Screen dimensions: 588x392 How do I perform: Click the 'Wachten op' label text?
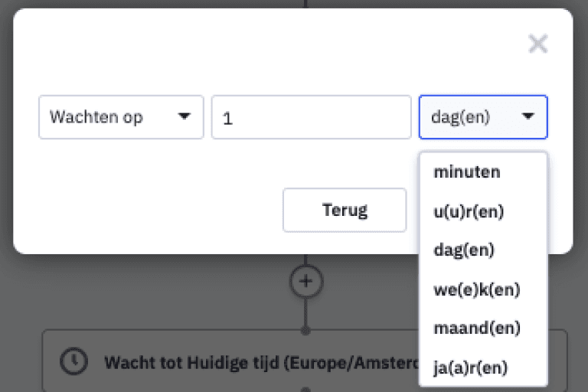(96, 117)
